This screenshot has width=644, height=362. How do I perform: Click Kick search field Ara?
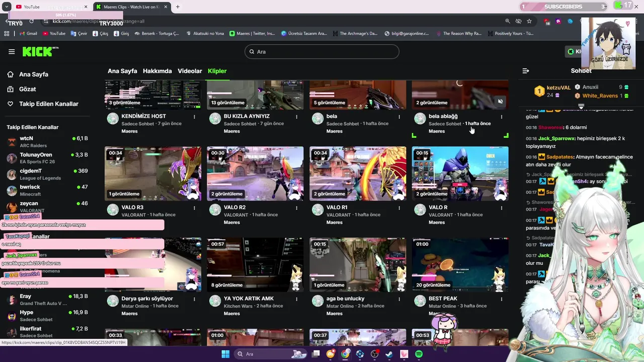pyautogui.click(x=322, y=52)
